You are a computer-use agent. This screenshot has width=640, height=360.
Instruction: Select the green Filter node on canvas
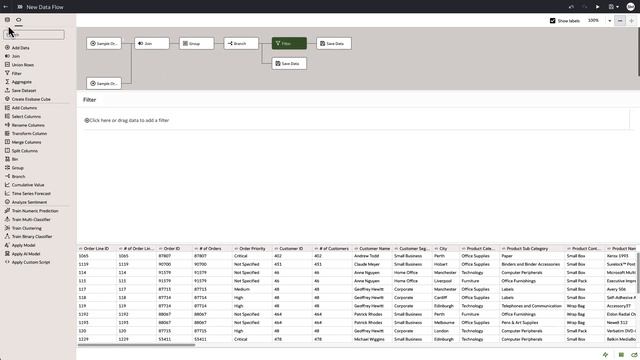[289, 43]
